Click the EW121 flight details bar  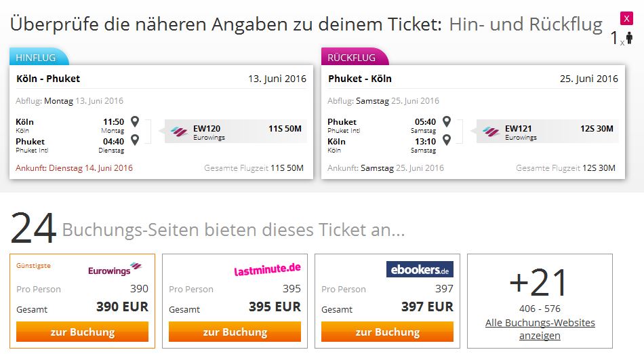[548, 132]
